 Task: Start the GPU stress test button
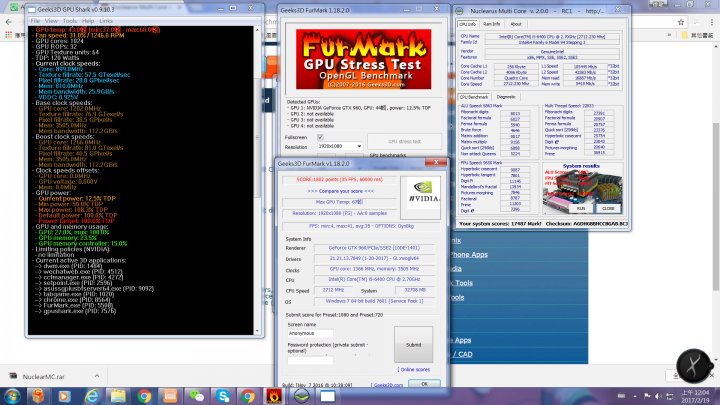[x=404, y=141]
